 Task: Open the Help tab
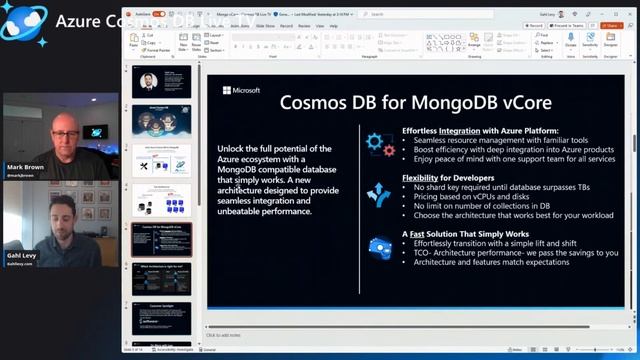pyautogui.click(x=333, y=26)
